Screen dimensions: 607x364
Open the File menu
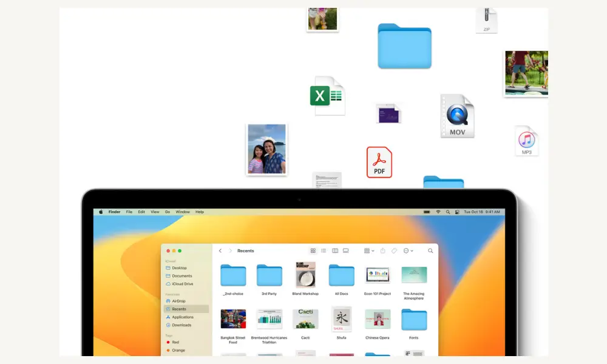(x=129, y=212)
